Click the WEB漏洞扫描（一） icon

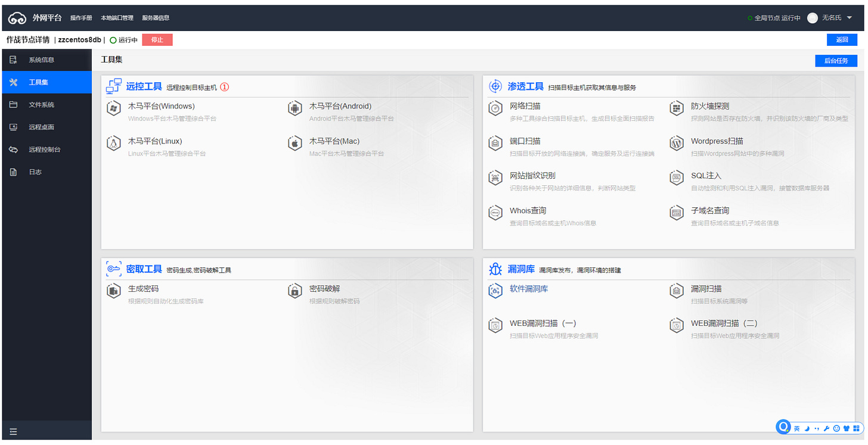495,326
